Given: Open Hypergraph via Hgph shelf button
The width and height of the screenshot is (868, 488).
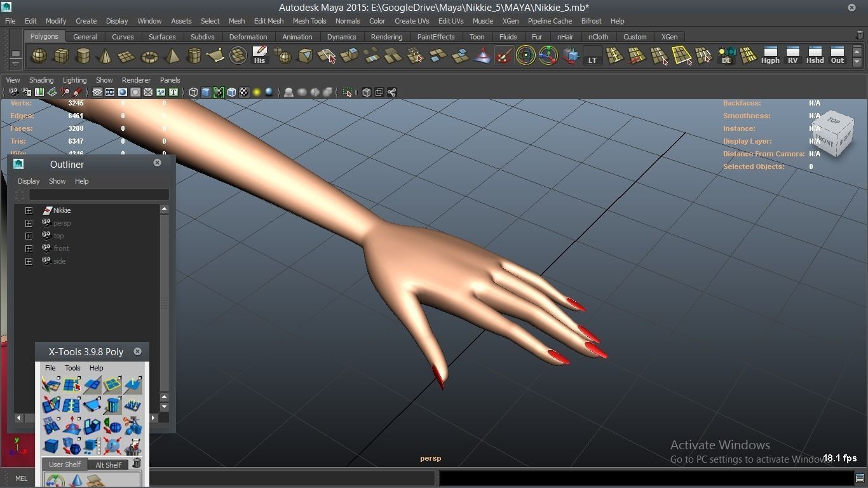Looking at the screenshot, I should tap(770, 56).
